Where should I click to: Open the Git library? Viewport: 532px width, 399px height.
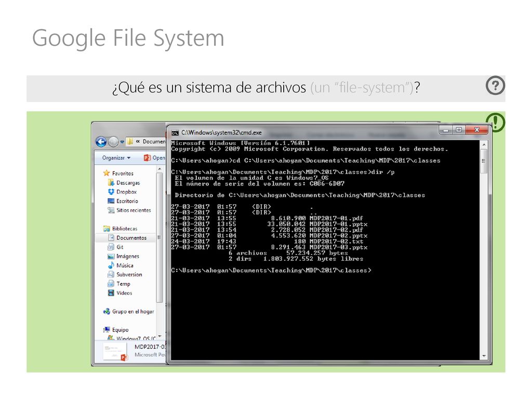point(120,247)
